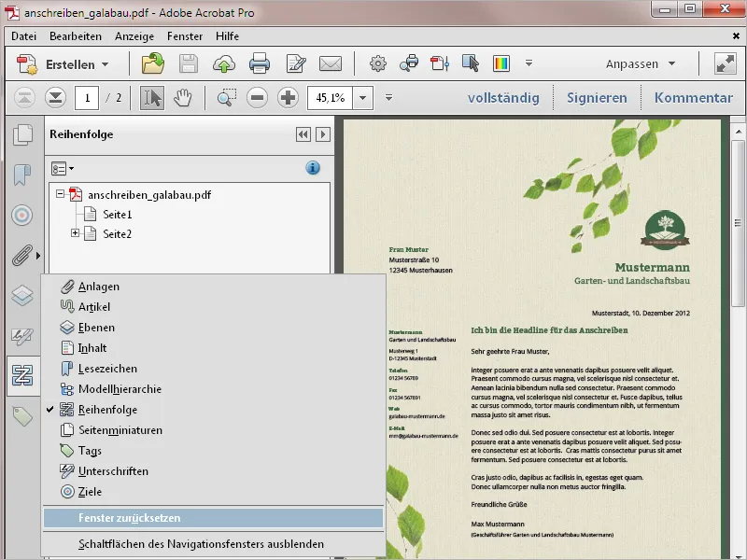This screenshot has width=747, height=560.
Task: Click the zoom in plus button
Action: pyautogui.click(x=289, y=98)
